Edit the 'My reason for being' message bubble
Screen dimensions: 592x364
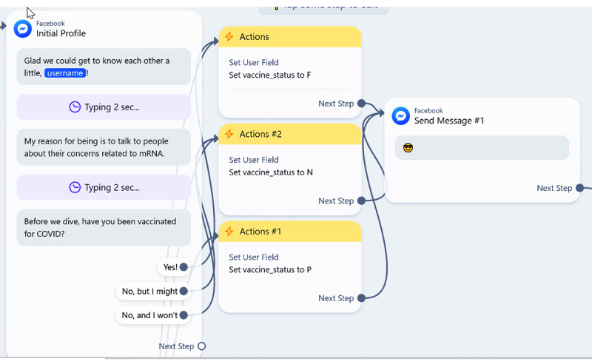coord(104,147)
